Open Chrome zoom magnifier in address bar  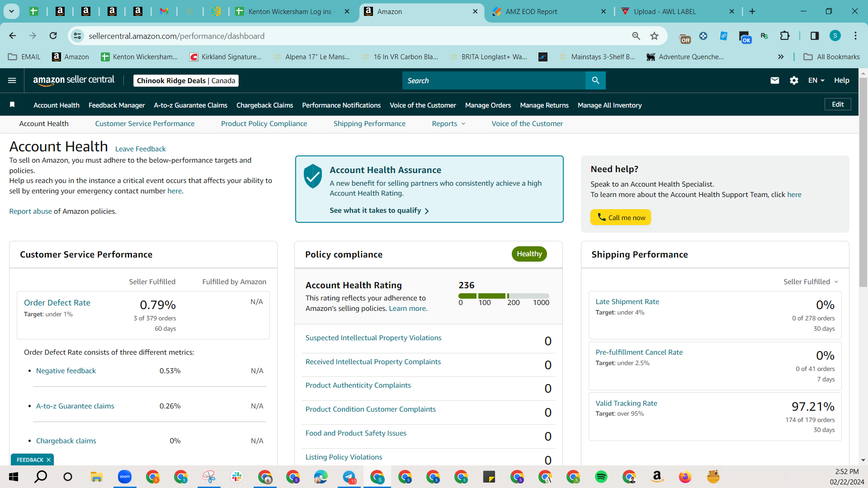coord(636,36)
